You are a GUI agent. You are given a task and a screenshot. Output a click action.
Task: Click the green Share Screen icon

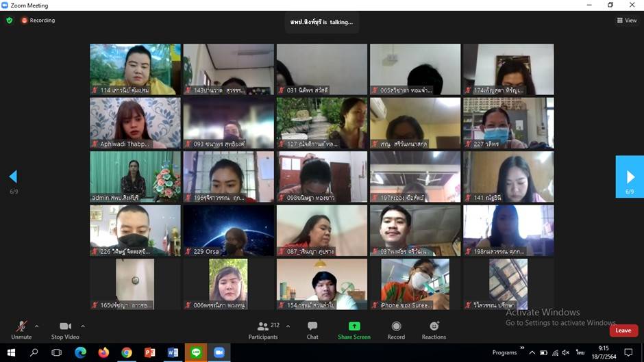pos(354,326)
